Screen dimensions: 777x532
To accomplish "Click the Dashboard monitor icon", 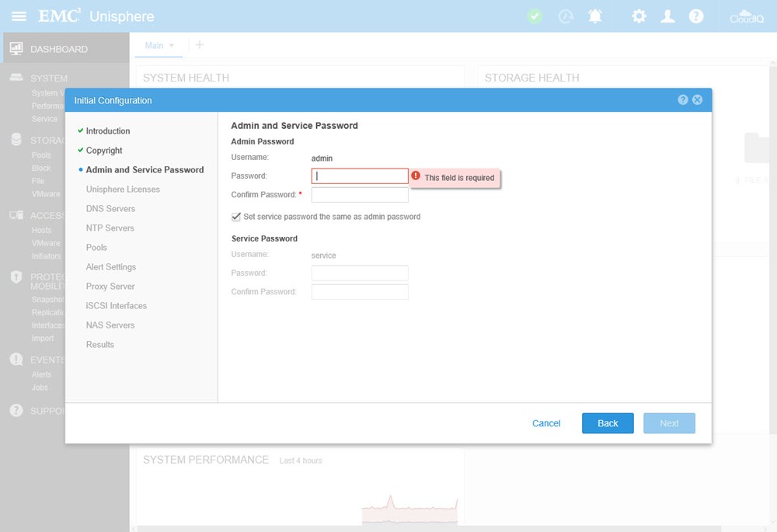I will click(x=16, y=49).
